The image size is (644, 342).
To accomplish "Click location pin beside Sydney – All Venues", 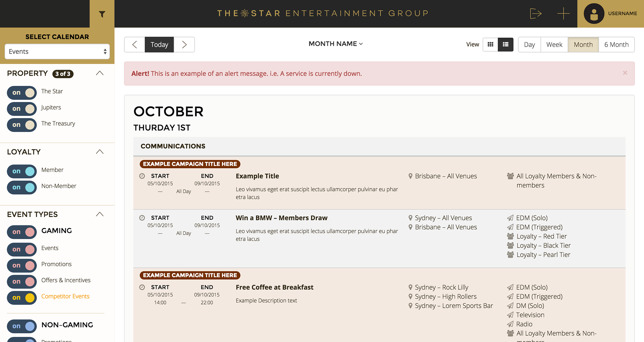I will (x=410, y=218).
